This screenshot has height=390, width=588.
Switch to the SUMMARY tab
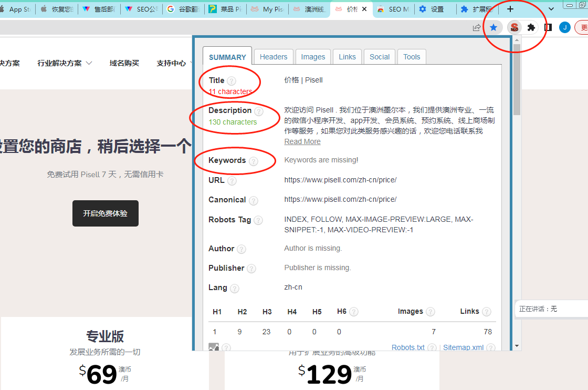point(227,57)
